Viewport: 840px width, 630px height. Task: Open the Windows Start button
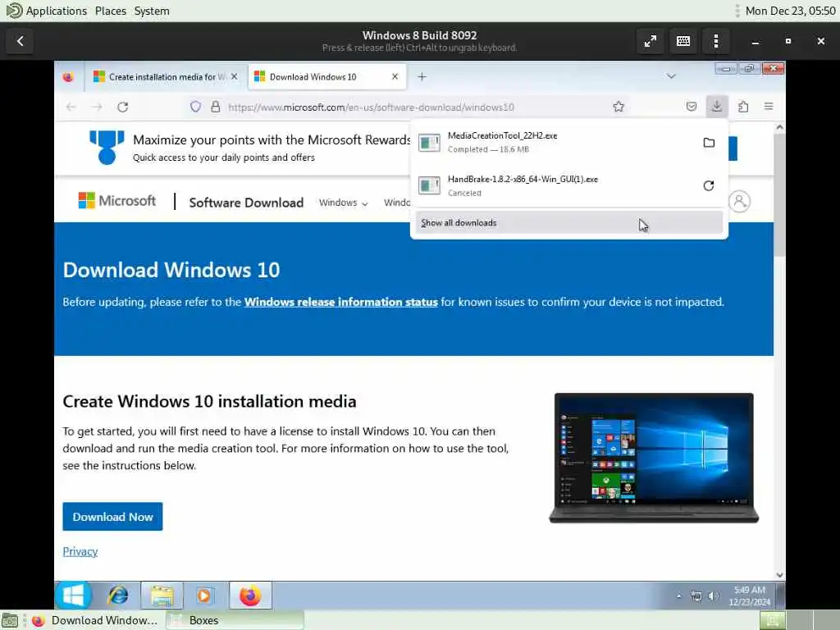(73, 596)
